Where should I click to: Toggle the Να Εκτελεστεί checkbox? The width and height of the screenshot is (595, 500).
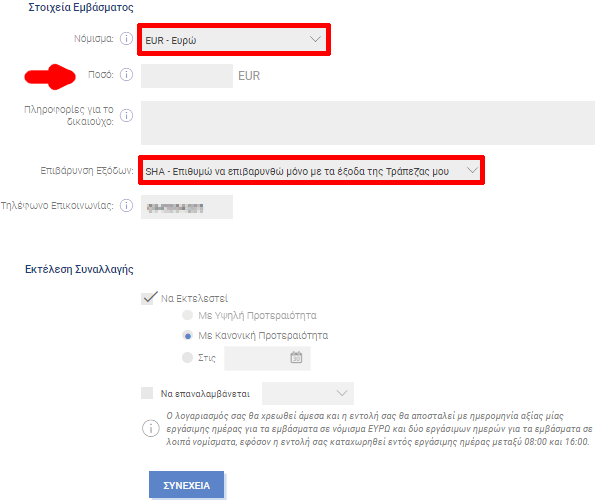[148, 298]
